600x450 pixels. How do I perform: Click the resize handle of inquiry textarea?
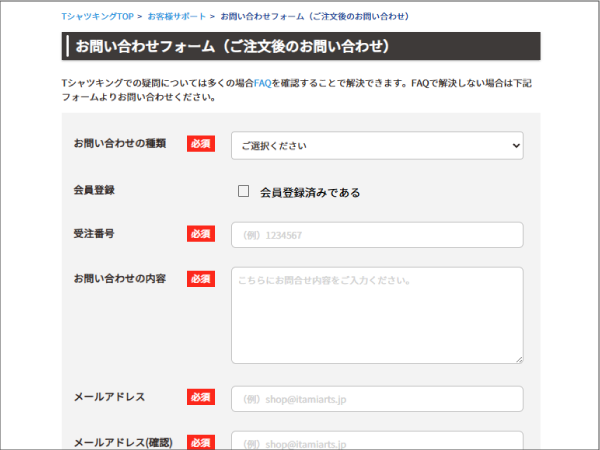tap(518, 358)
